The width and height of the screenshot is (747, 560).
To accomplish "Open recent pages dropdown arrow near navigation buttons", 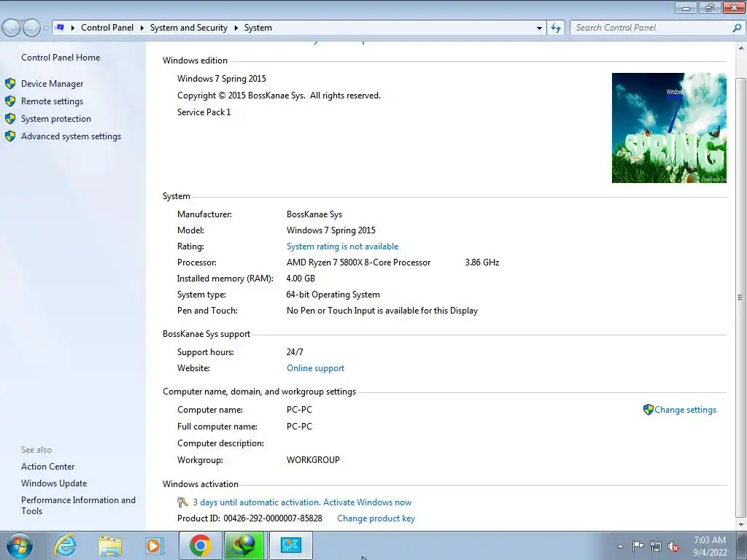I will pos(46,28).
